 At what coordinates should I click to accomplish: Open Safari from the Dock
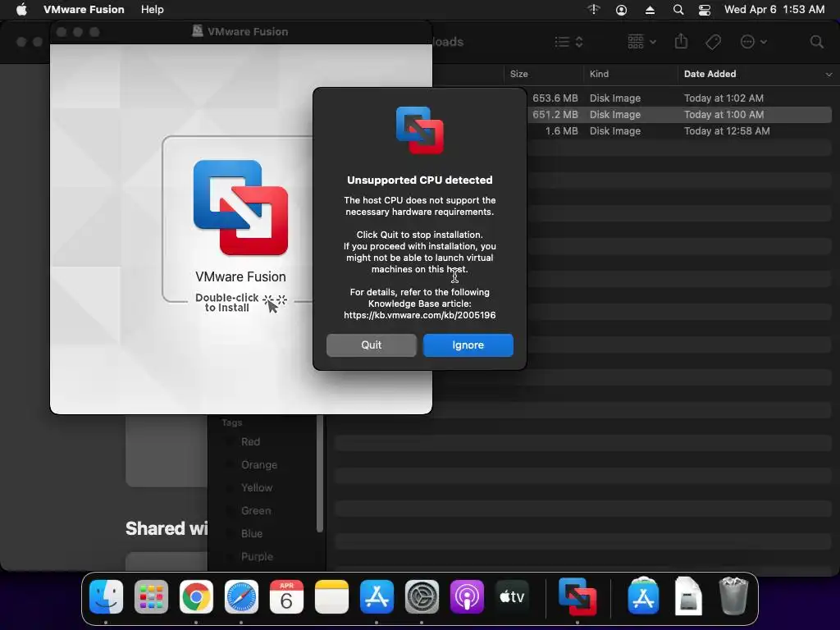coord(241,596)
